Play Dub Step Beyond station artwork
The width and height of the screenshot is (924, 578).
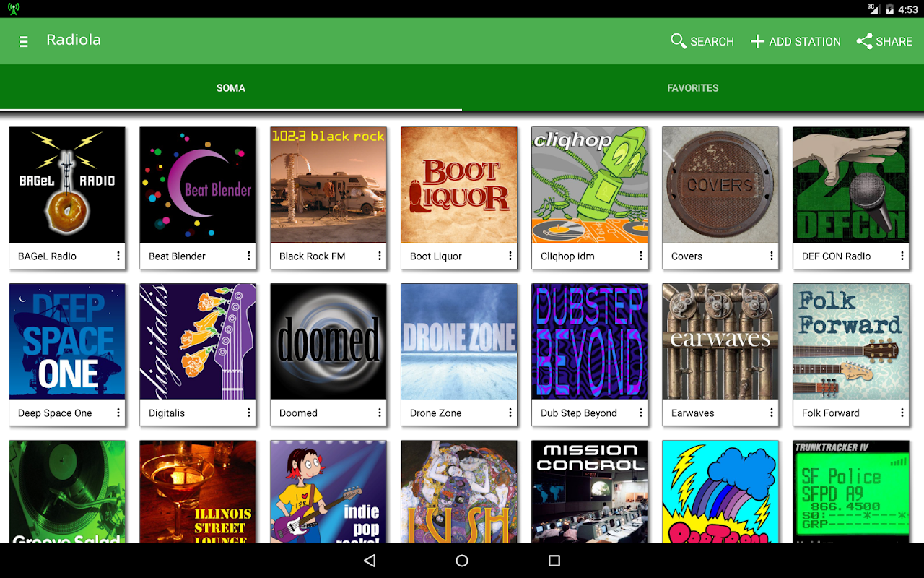590,342
